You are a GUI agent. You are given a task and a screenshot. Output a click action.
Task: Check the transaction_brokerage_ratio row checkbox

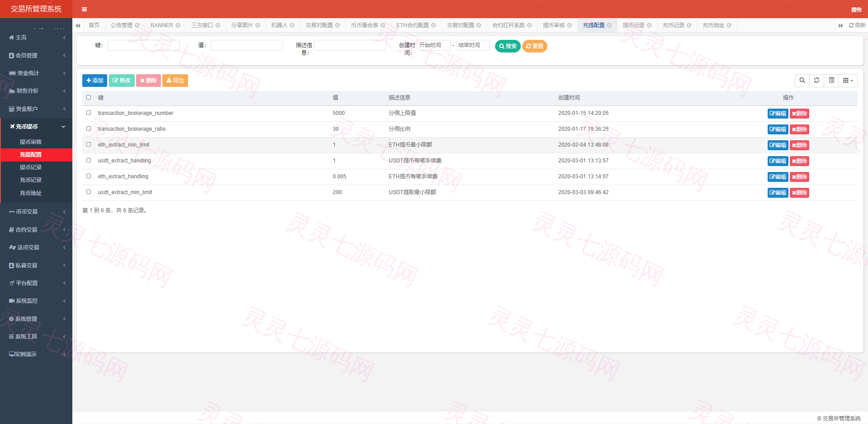pos(89,129)
